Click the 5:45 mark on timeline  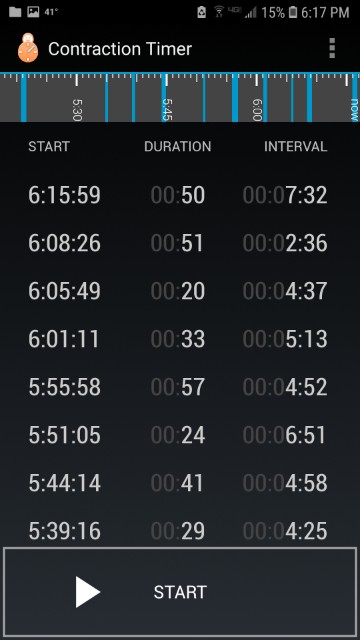(165, 109)
